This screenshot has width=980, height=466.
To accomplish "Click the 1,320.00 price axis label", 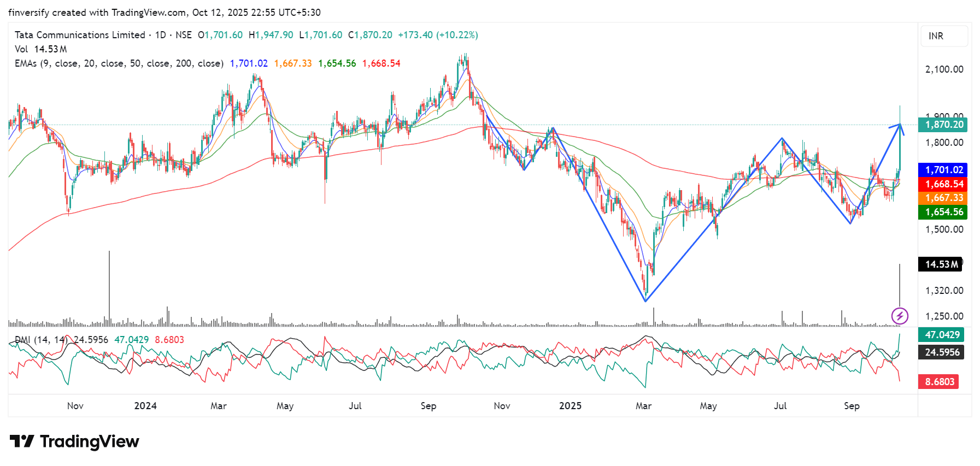I will (x=944, y=291).
